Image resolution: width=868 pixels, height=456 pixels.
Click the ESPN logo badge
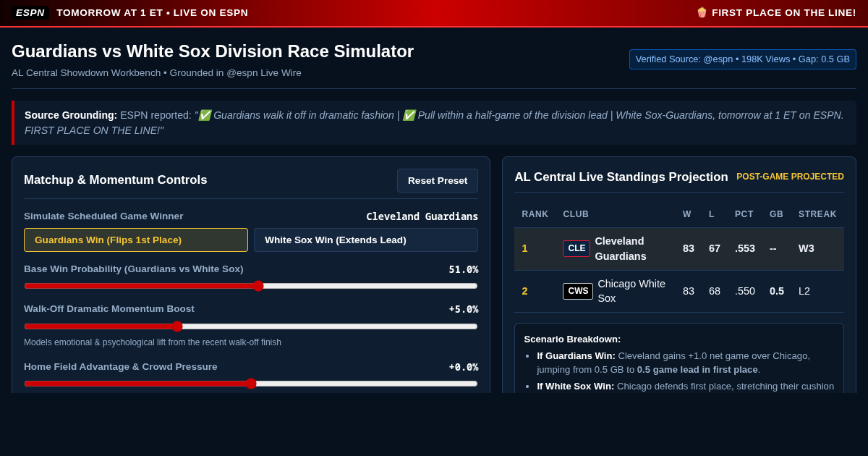(30, 12)
